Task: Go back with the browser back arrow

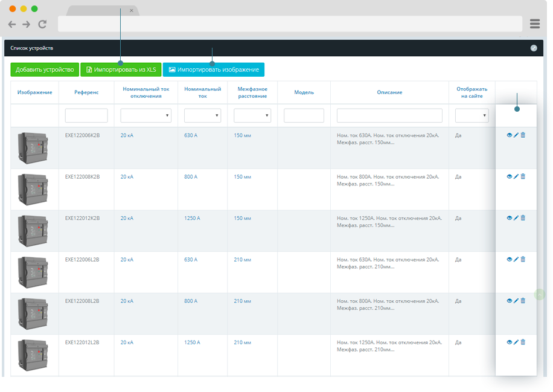Action: click(12, 24)
